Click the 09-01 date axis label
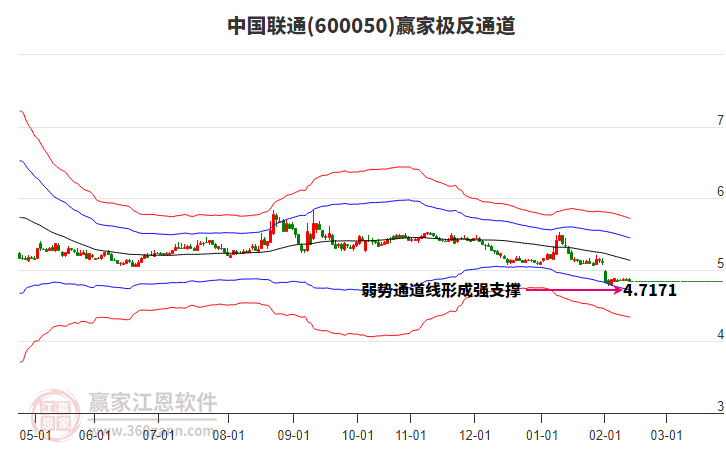The width and height of the screenshot is (726, 450). [293, 435]
